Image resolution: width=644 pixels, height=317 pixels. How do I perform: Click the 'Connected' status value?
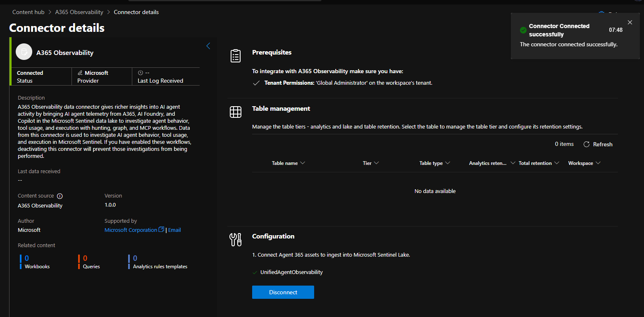click(x=30, y=73)
